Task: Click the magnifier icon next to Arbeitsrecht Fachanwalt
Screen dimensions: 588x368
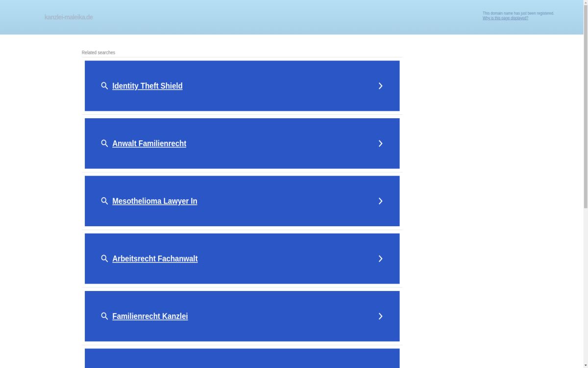Action: click(x=104, y=259)
